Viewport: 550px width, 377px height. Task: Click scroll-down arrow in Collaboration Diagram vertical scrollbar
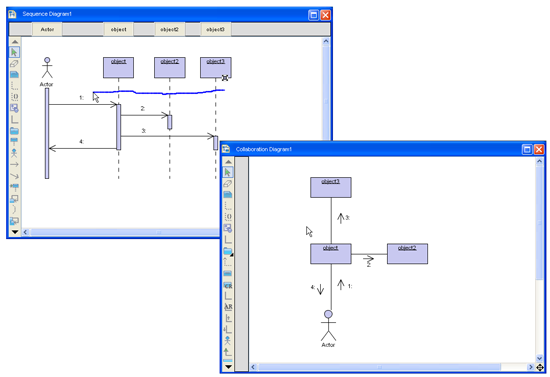click(x=540, y=358)
